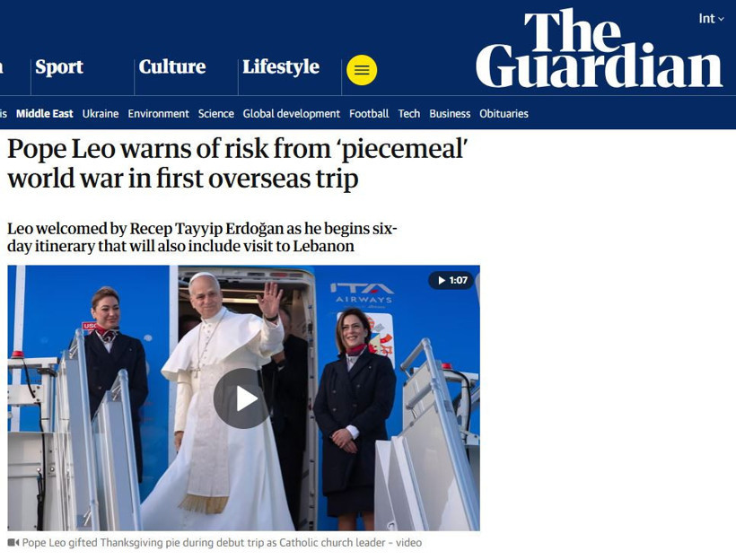Go to the Ukraine subsection
Viewport: 736px width, 560px height.
coord(101,114)
